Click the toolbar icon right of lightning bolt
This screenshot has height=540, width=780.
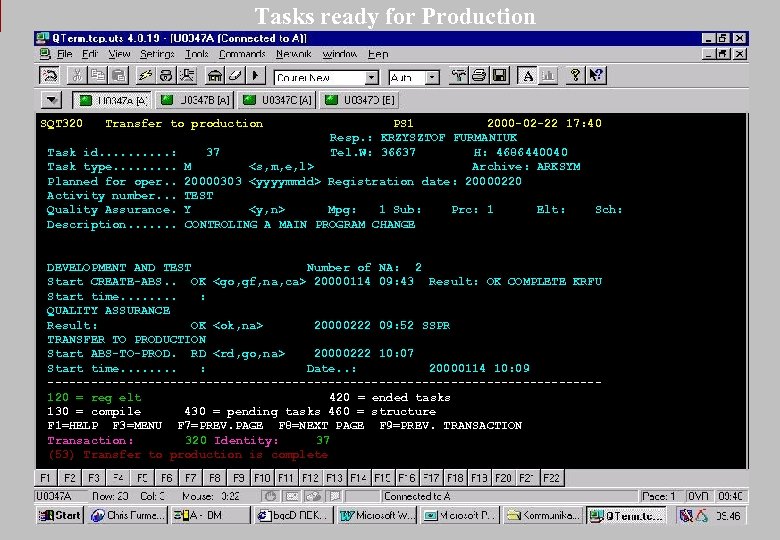pyautogui.click(x=166, y=76)
